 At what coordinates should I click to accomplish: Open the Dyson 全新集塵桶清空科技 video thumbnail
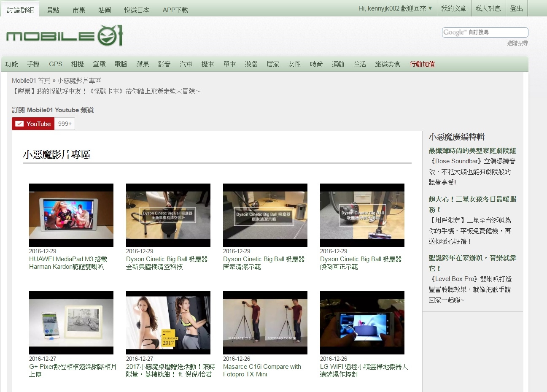[168, 215]
